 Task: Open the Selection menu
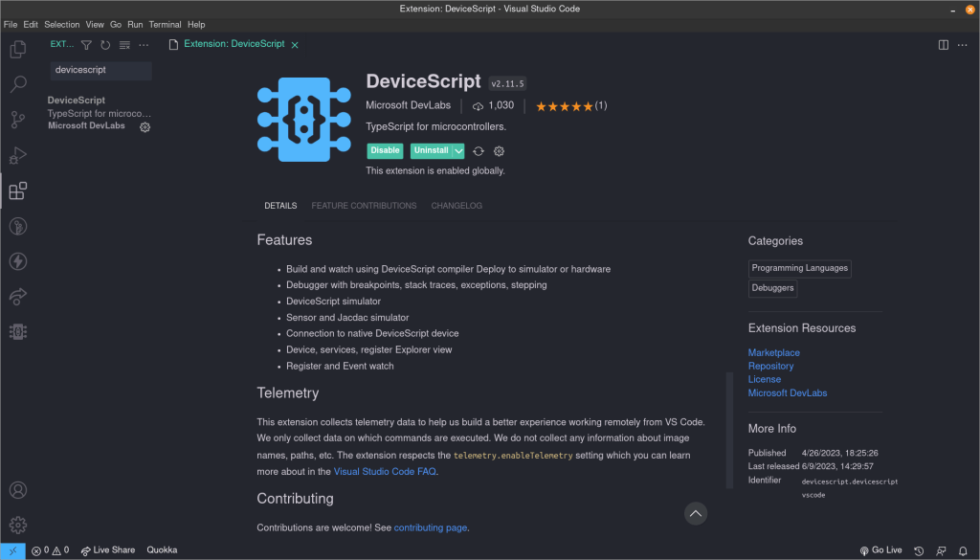(x=62, y=24)
